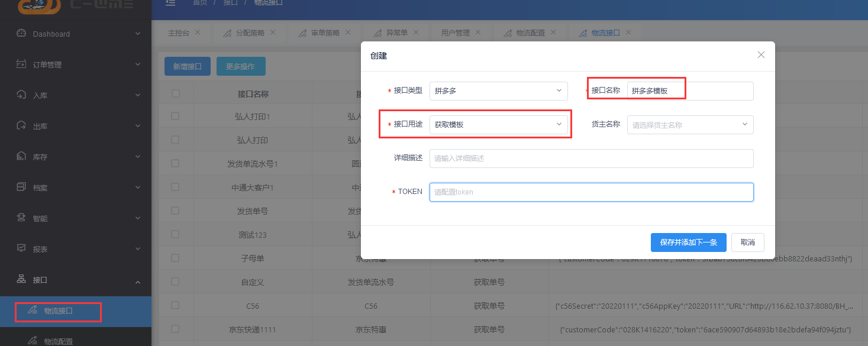Click the 档案 icon in sidebar
The image size is (868, 346).
[x=21, y=187]
